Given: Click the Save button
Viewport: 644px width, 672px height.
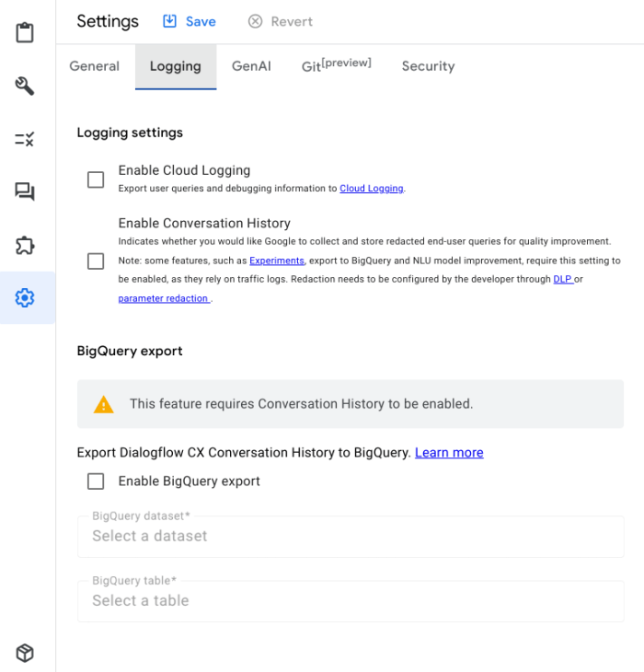Looking at the screenshot, I should 190,21.
